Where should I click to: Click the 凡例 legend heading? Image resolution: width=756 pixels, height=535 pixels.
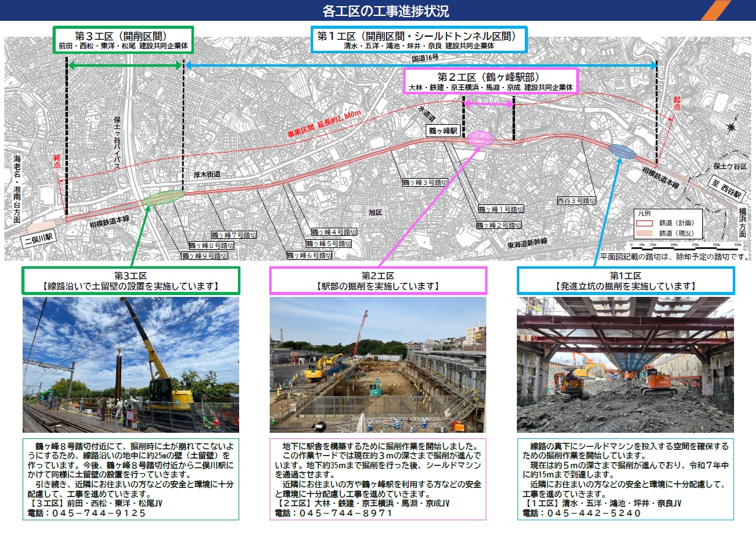coord(645,214)
